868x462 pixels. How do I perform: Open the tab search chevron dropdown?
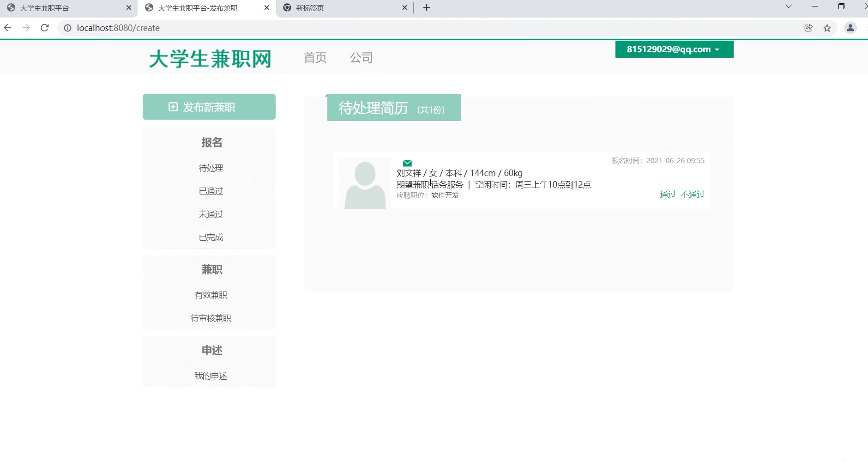click(x=789, y=6)
